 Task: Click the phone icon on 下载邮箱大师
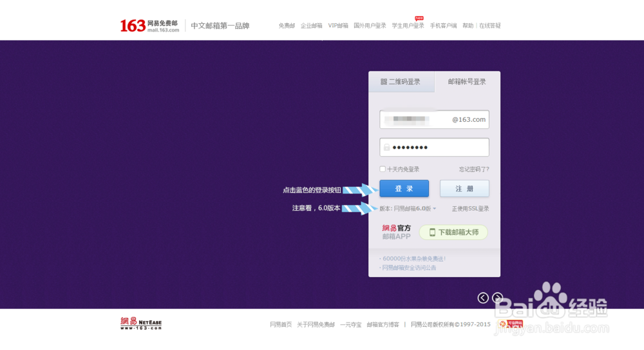click(432, 233)
